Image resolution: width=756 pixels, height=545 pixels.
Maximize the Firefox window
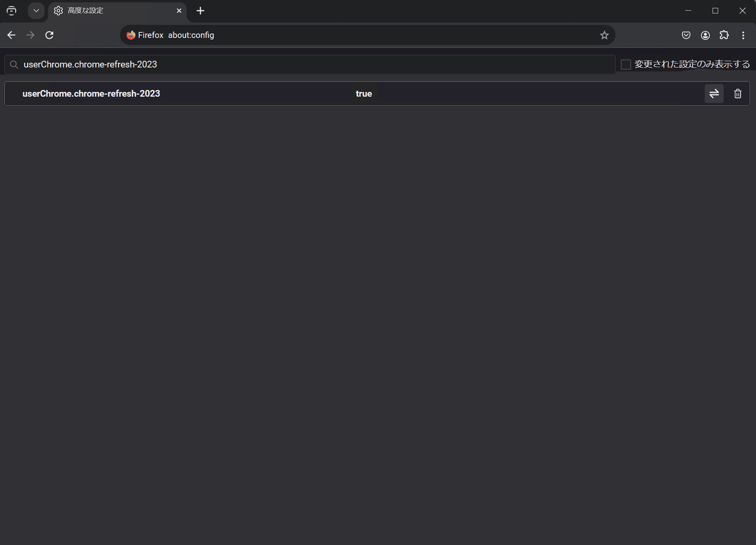click(x=715, y=11)
